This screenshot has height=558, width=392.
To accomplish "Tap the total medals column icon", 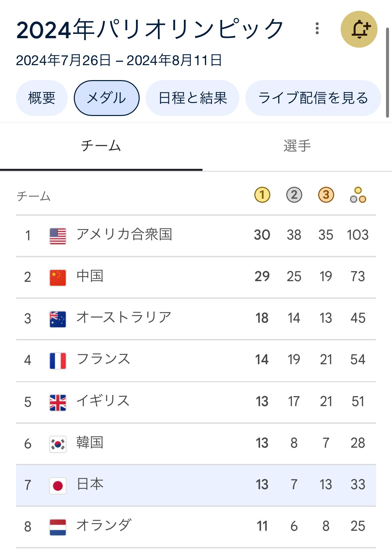I will point(358,195).
